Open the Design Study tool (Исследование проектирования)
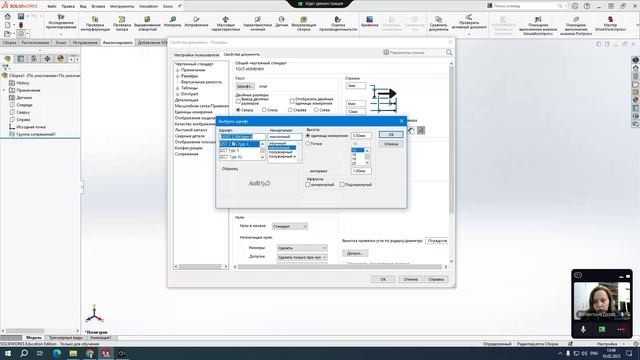The image size is (640, 360). [x=61, y=22]
